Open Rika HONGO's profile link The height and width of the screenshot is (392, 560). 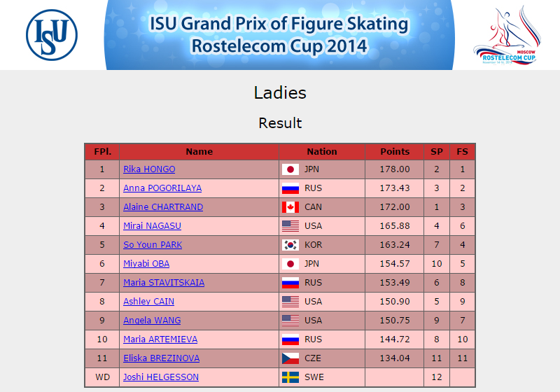point(149,169)
